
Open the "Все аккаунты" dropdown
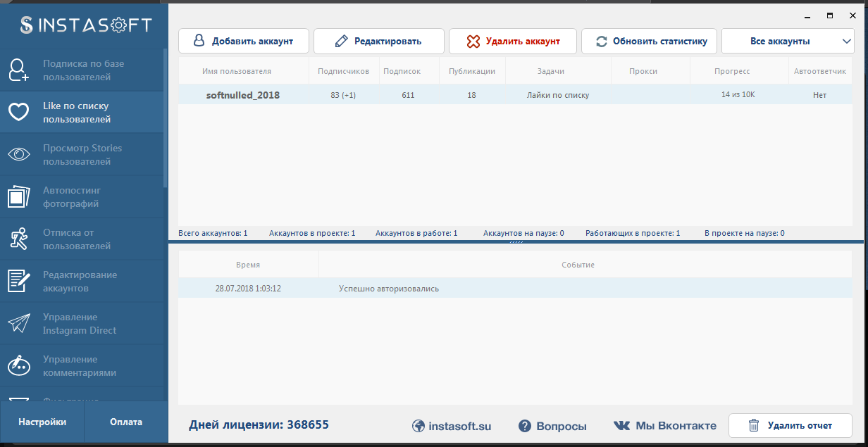click(788, 41)
